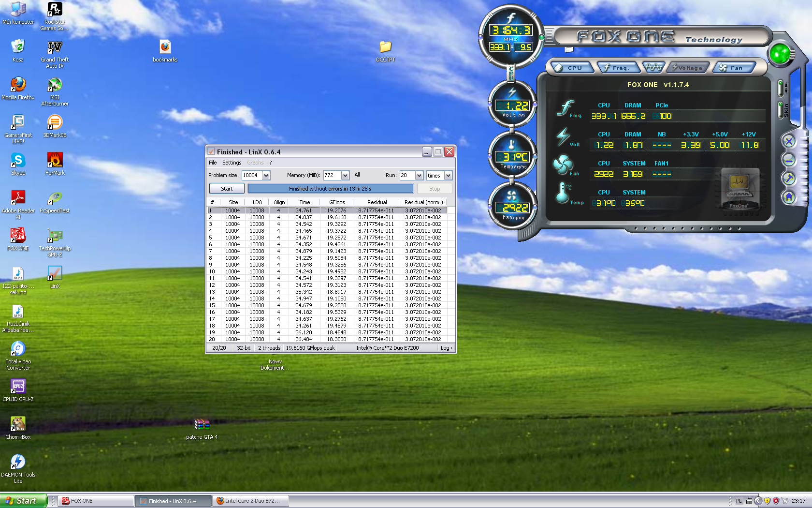Click the blue home icon in FOX ONE
The image size is (812, 508).
click(789, 197)
